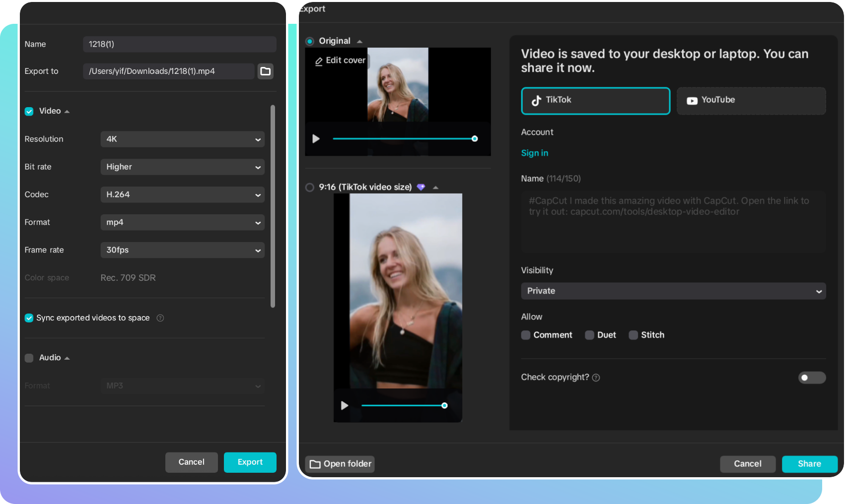Screen dimensions: 846x504
Task: Click the Export button
Action: click(x=250, y=462)
